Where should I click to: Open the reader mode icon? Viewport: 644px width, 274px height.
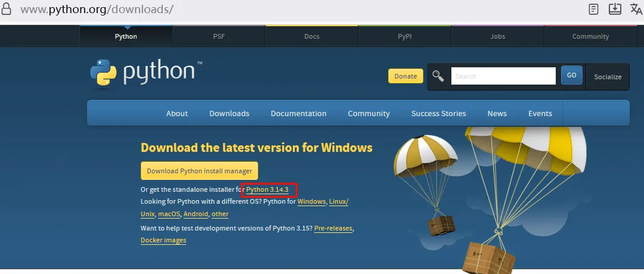593,9
